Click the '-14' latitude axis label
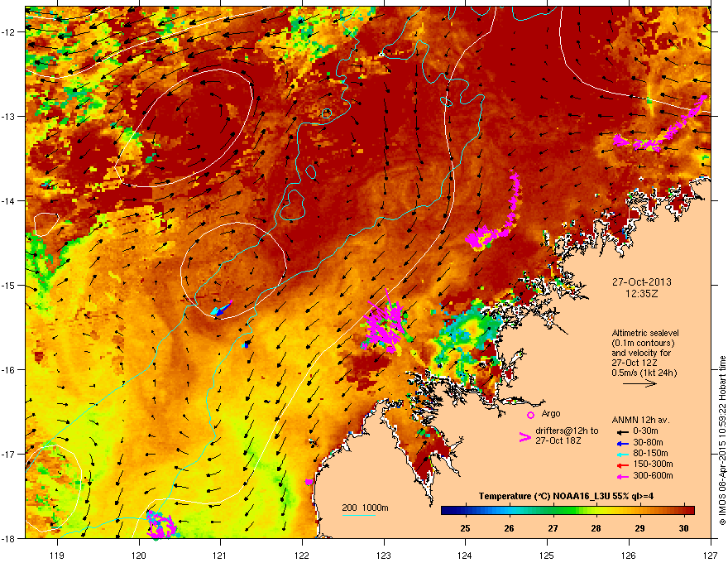Viewport: 728px width, 563px height. pos(8,200)
